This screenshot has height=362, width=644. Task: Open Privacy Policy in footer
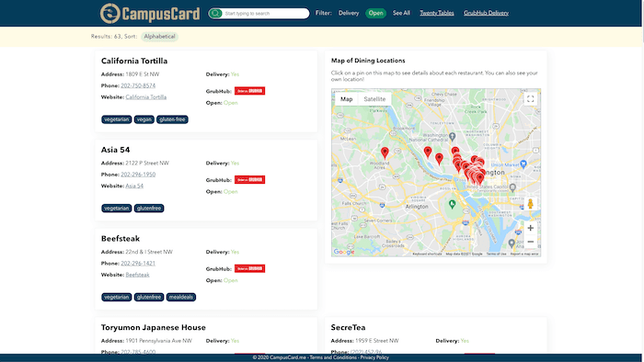pos(374,357)
